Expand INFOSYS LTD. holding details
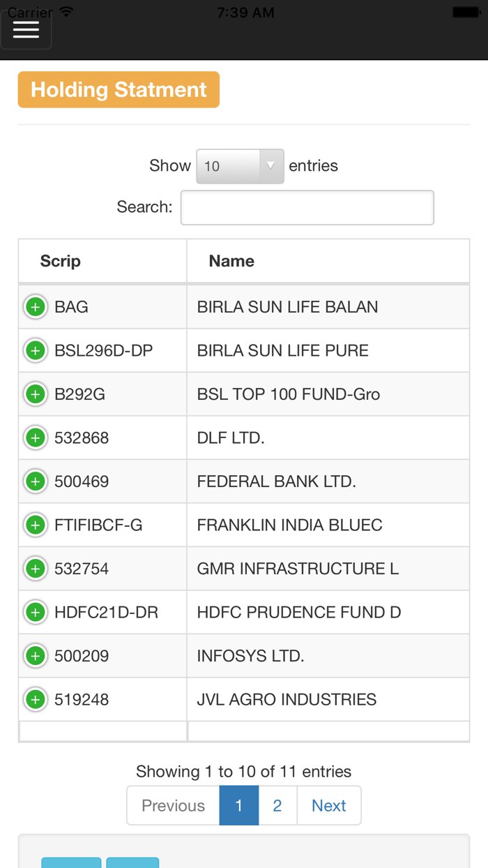488x868 pixels. [35, 655]
